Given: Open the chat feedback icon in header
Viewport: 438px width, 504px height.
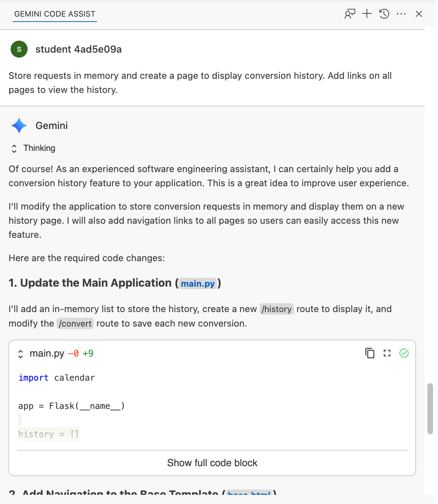Looking at the screenshot, I should pos(350,14).
